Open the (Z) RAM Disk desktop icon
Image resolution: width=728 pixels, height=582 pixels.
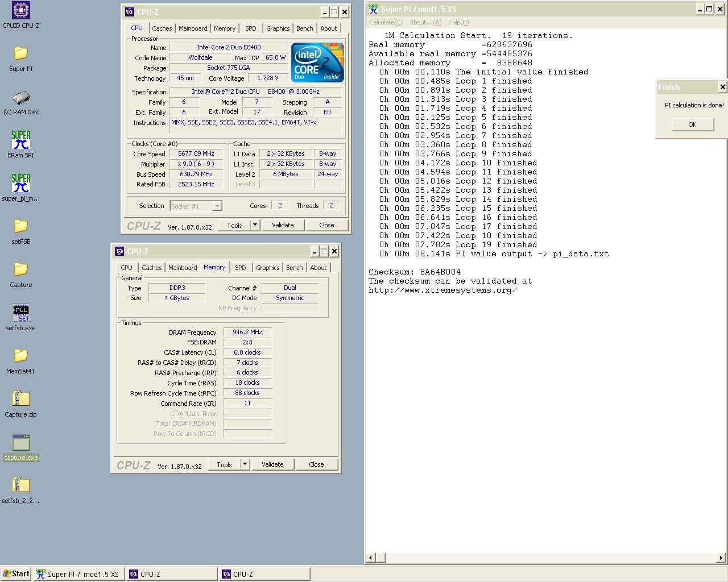20,102
